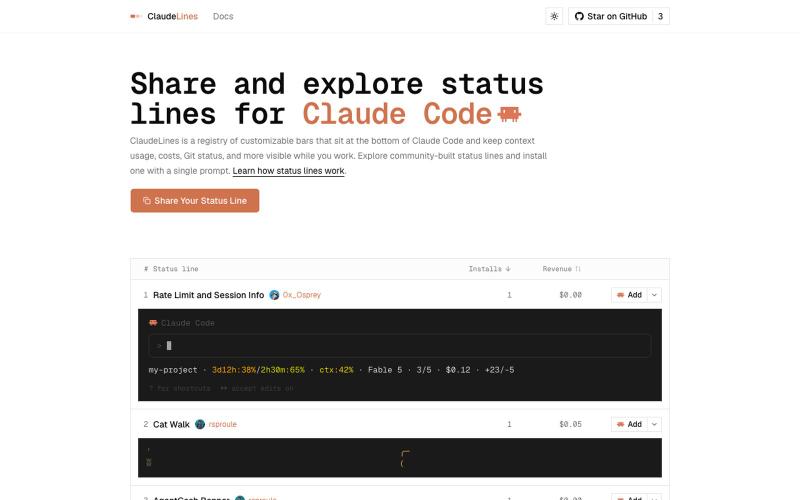Viewport: 800px width, 500px height.
Task: Open rsproule profile in Cat Walk row
Action: [x=222, y=424]
